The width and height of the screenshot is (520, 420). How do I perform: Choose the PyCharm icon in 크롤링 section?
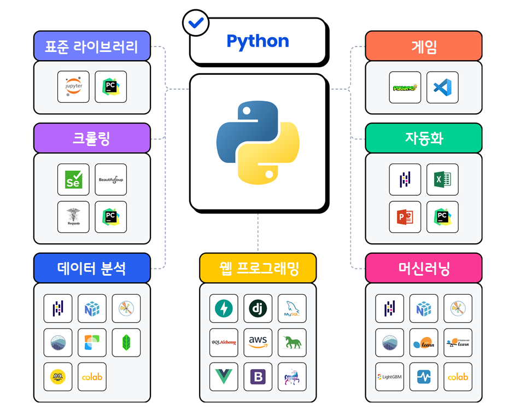[111, 217]
